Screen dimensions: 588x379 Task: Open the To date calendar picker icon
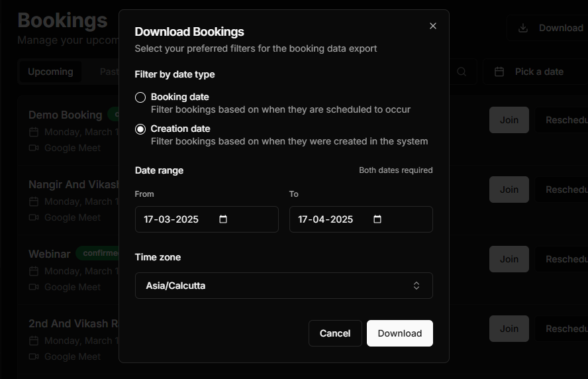377,219
